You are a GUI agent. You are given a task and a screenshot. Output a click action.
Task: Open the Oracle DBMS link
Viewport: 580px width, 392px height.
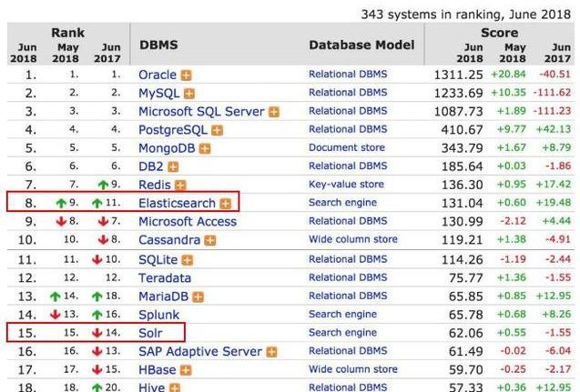point(158,75)
